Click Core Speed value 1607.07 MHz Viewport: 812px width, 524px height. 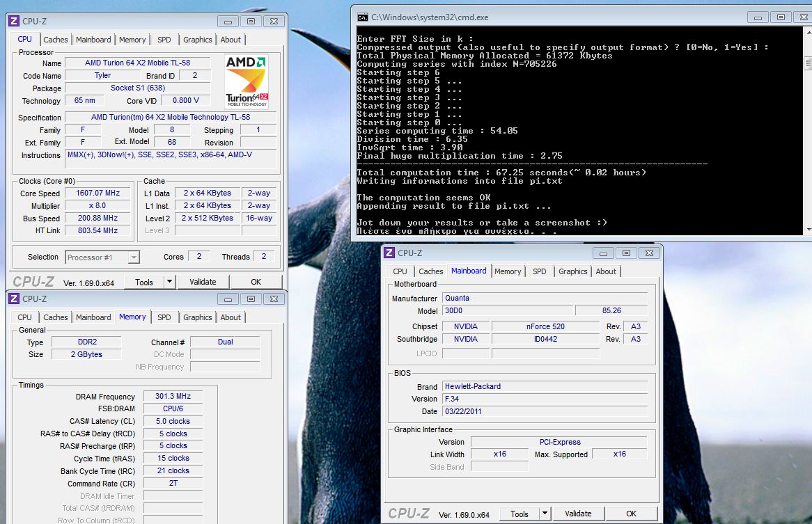click(x=98, y=193)
